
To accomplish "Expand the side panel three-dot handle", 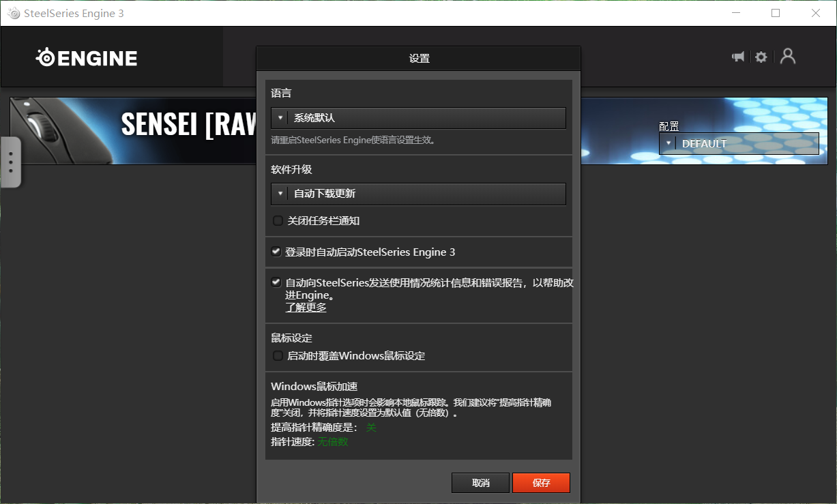I will click(x=10, y=162).
